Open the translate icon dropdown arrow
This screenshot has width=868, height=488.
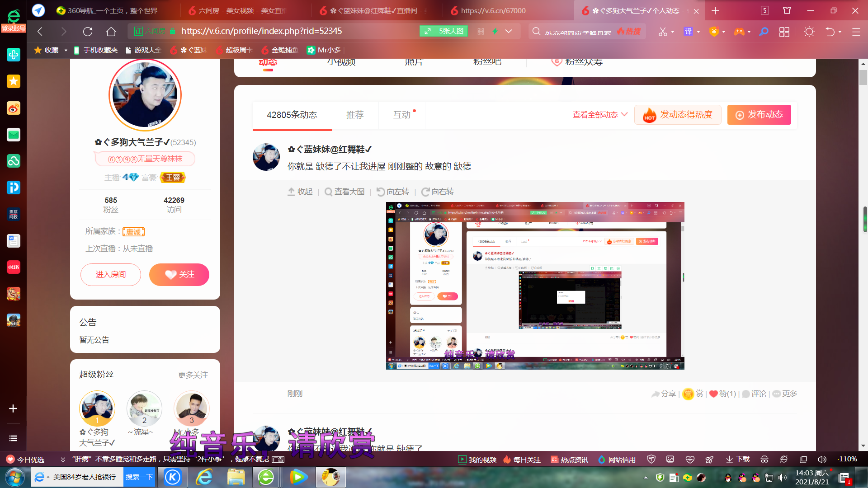[698, 32]
